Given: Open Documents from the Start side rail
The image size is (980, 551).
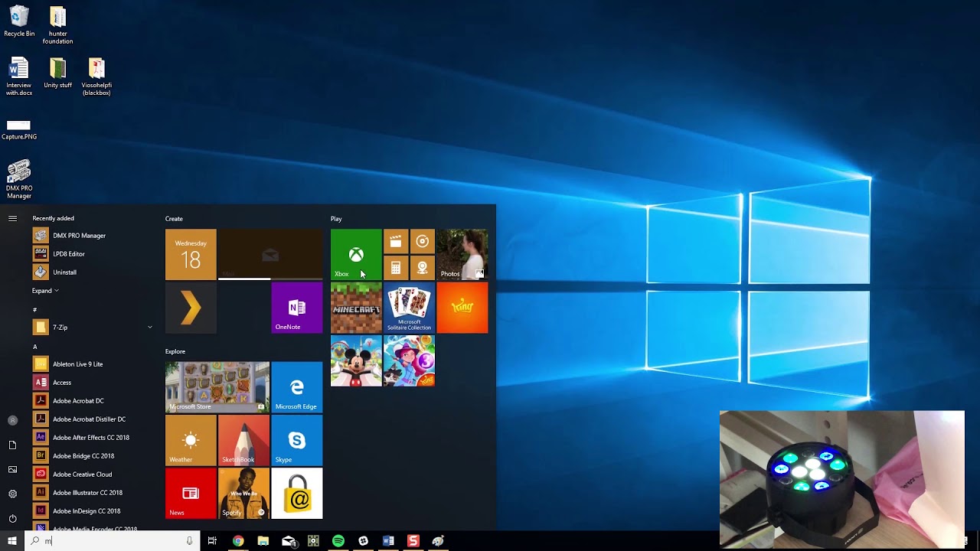Looking at the screenshot, I should coord(12,445).
